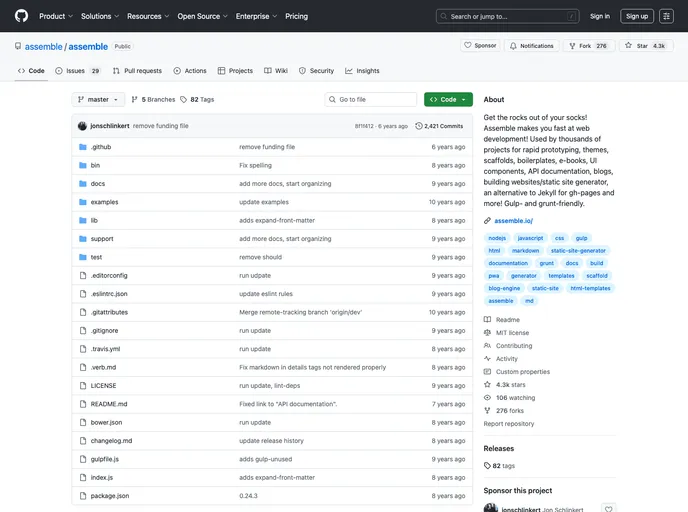
Task: Switch to the Issues tab
Action: pos(77,71)
